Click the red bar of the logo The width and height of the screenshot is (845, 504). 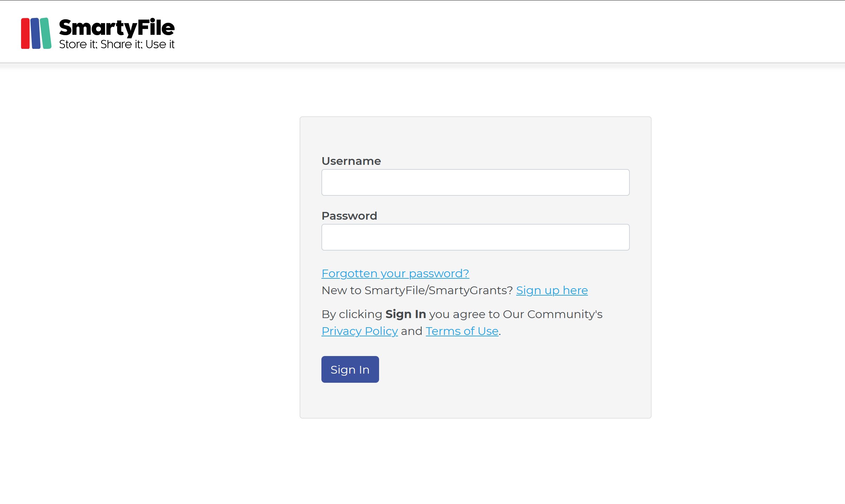coord(25,33)
